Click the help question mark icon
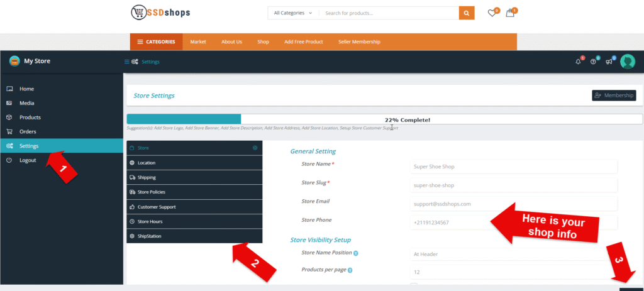 pyautogui.click(x=593, y=62)
